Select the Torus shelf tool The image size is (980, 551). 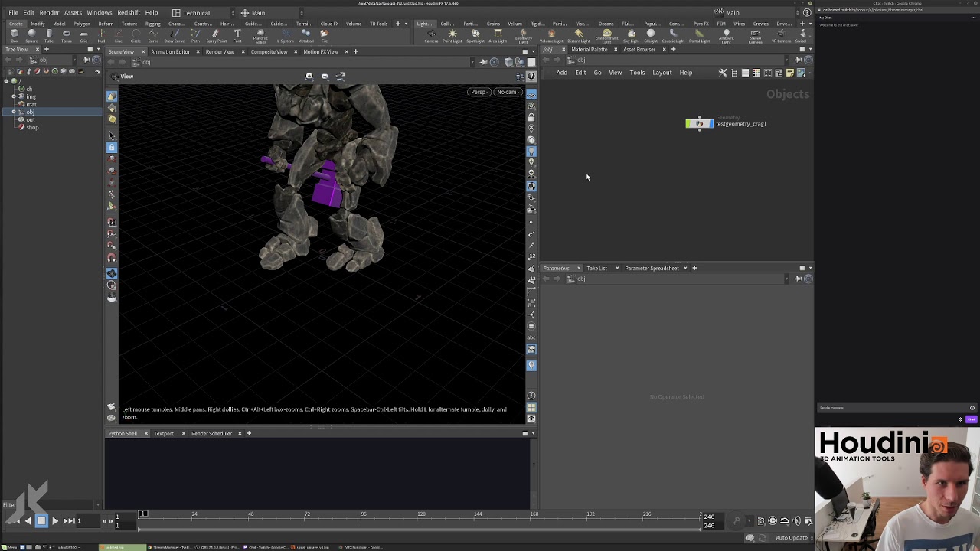click(x=67, y=35)
